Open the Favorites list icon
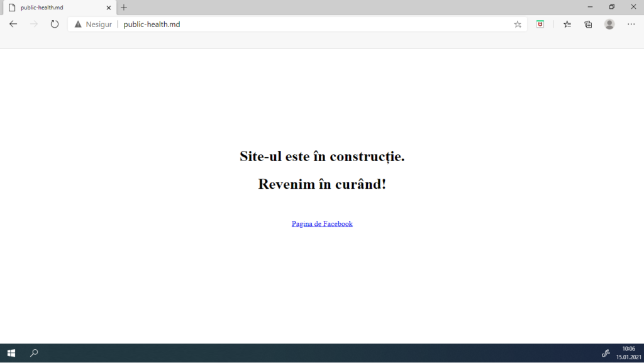This screenshot has width=644, height=363. (567, 24)
